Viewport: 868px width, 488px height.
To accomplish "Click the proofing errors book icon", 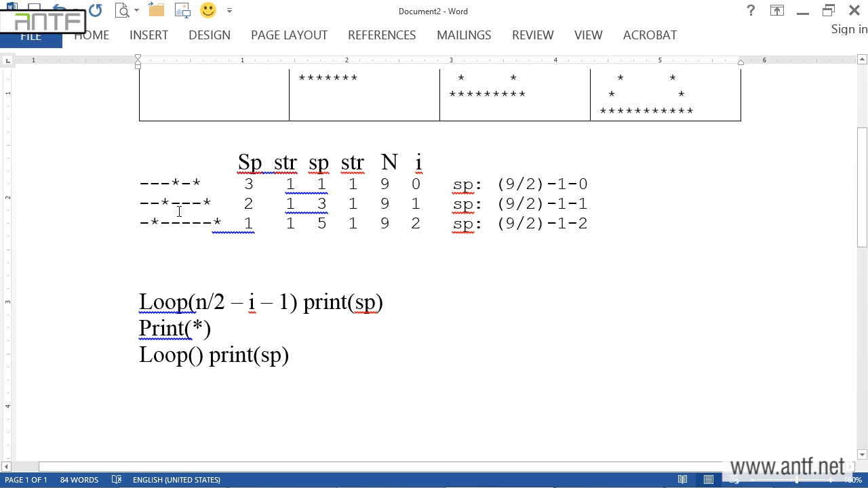I will [x=117, y=480].
